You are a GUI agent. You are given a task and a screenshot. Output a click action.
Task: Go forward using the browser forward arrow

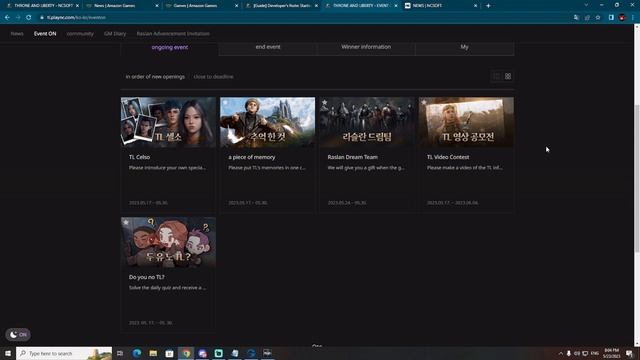[x=18, y=18]
